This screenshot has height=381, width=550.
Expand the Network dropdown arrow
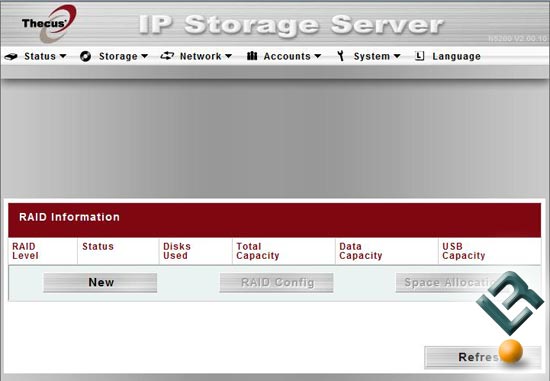point(228,56)
